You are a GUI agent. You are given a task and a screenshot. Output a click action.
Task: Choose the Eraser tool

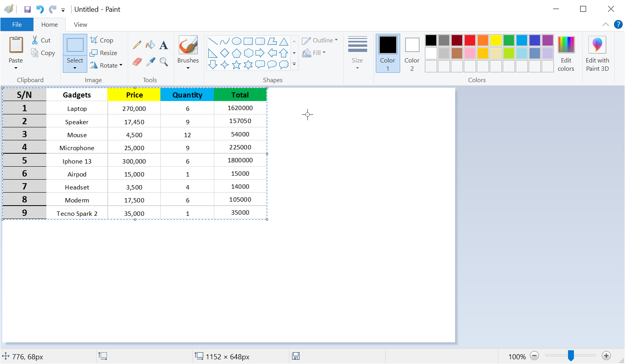(137, 62)
